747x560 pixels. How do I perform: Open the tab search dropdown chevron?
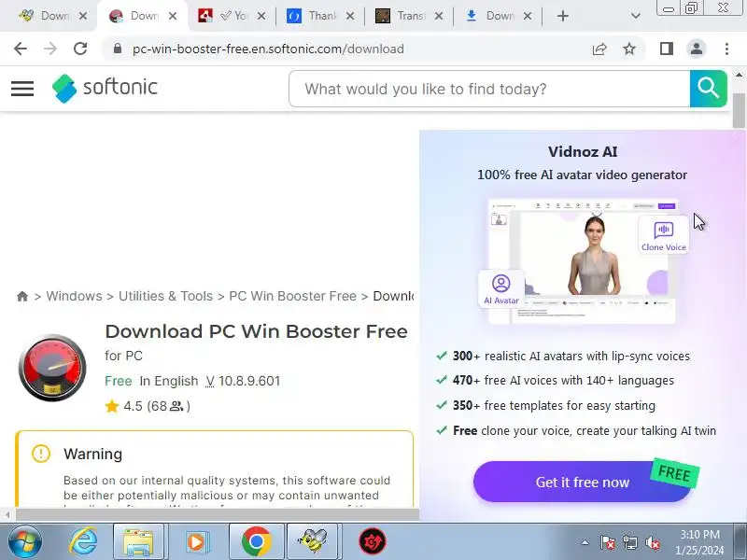[x=635, y=16]
